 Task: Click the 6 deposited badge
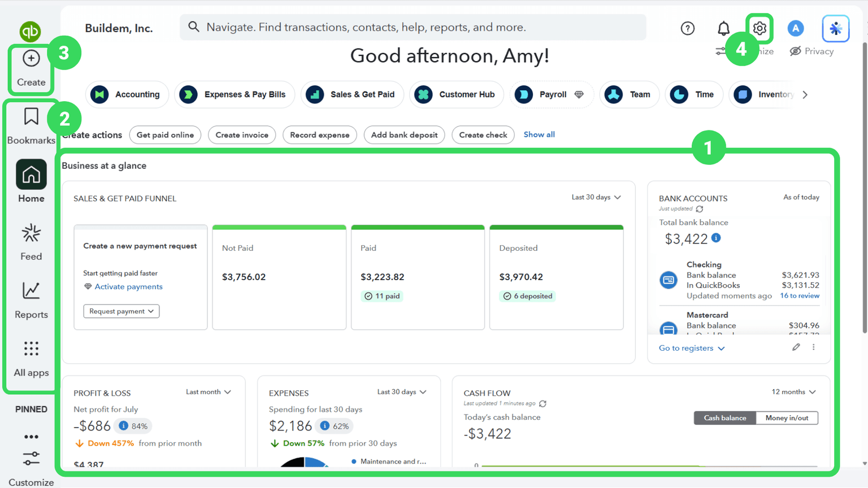528,296
